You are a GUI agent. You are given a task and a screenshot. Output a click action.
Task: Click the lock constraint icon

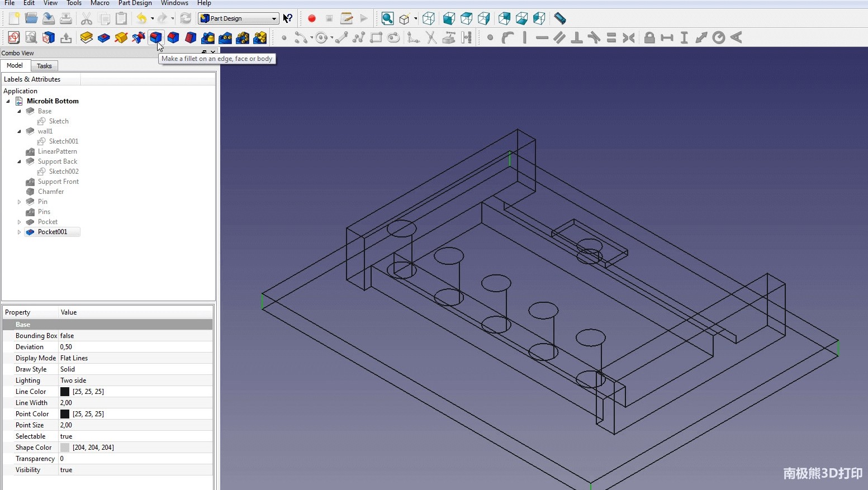649,37
